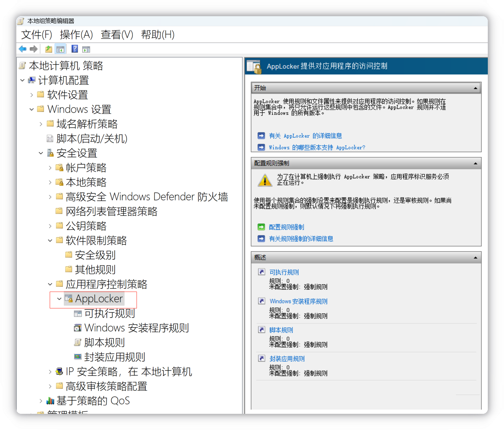Click the yellow warning triangle icon
The width and height of the screenshot is (504, 430).
[265, 180]
